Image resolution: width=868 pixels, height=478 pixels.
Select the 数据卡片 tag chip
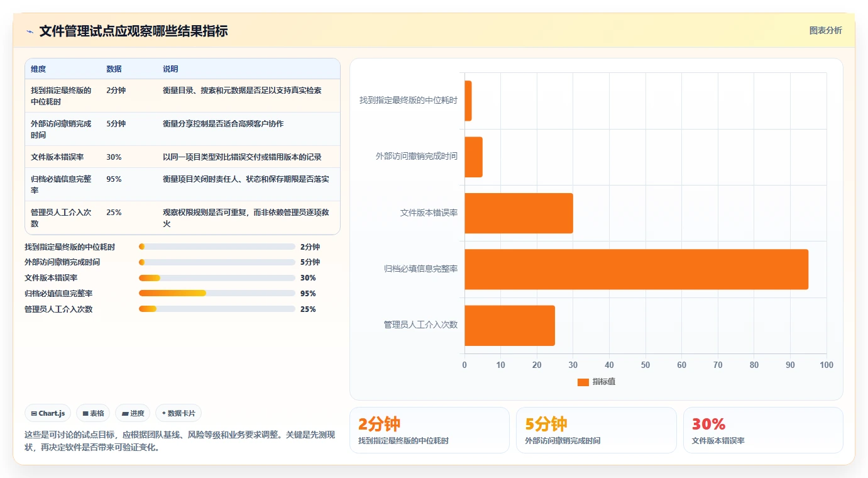click(x=179, y=413)
